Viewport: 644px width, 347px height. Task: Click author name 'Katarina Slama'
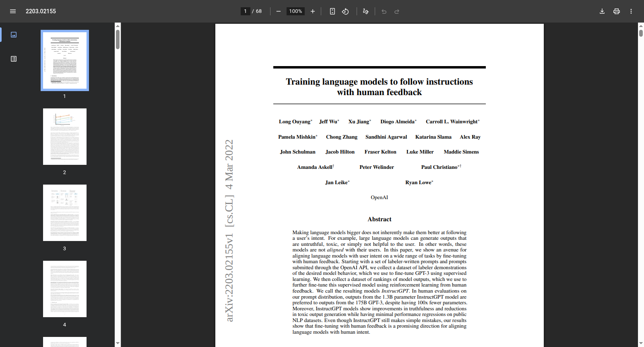click(433, 137)
